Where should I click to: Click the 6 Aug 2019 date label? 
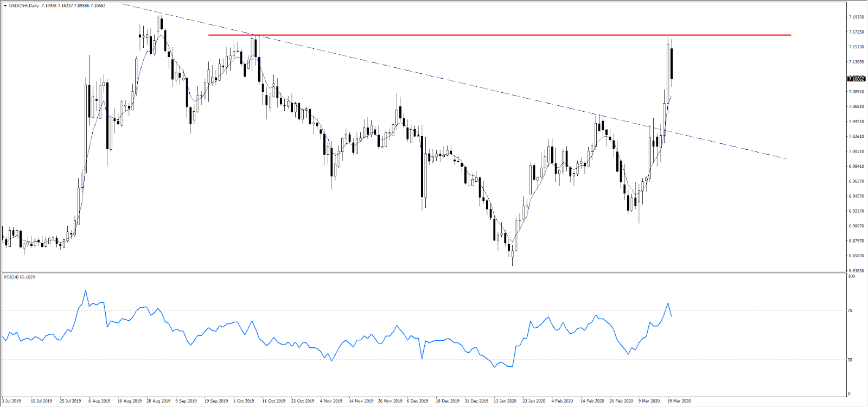(x=99, y=401)
